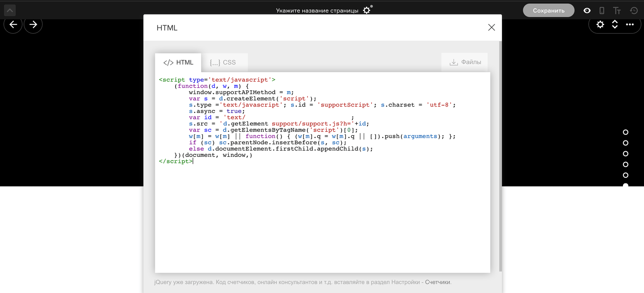Open the Файлы upload button
Image resolution: width=644 pixels, height=293 pixels.
[465, 62]
